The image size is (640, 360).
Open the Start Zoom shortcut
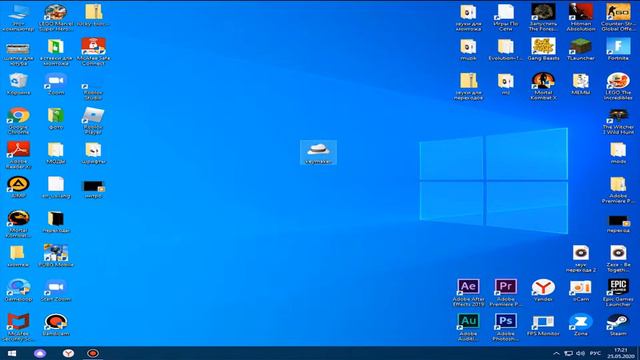56,291
